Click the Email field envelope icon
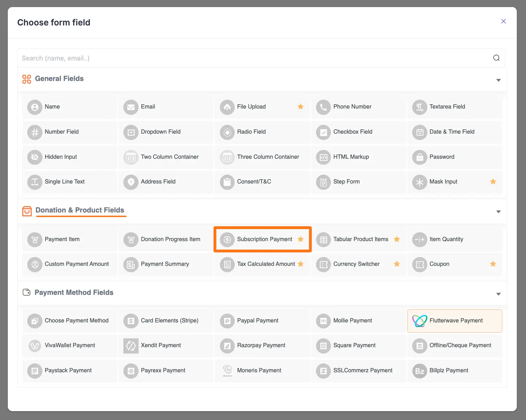 (x=131, y=107)
